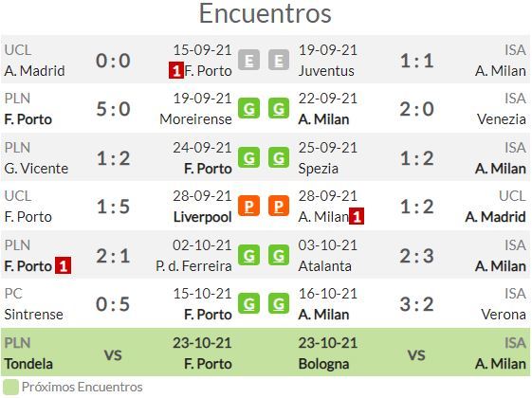Select the Tondela team name
This screenshot has height=398, width=532.
(x=28, y=364)
